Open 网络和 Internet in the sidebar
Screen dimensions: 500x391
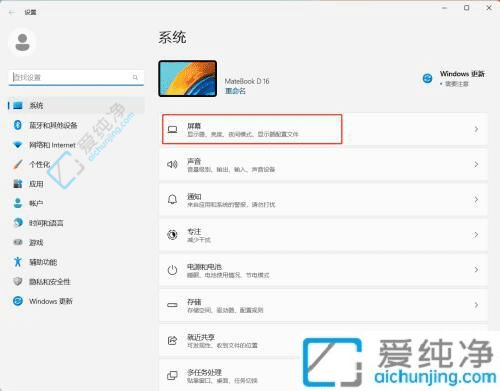coord(76,145)
